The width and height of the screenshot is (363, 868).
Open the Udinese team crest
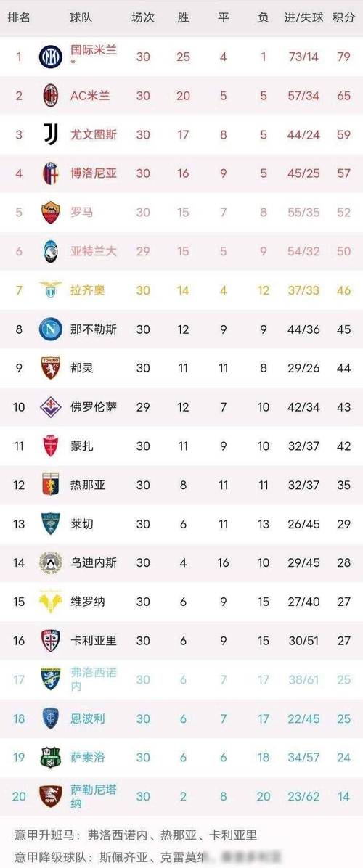tap(51, 563)
